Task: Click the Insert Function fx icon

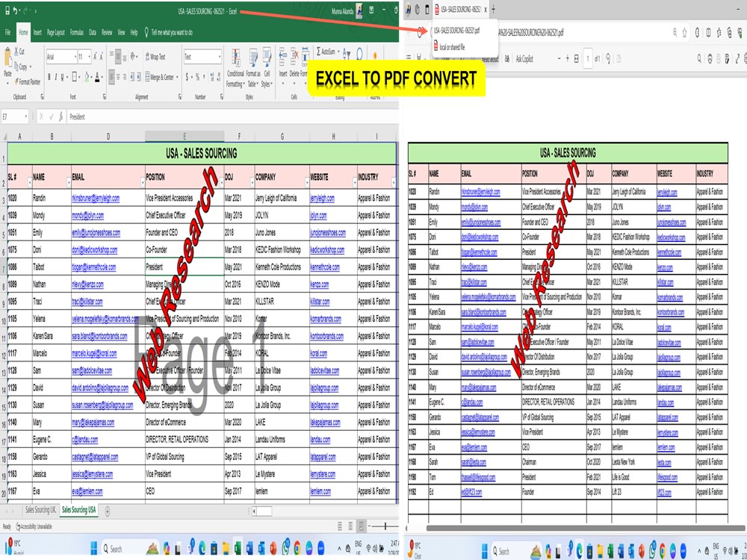Action: click(x=61, y=116)
